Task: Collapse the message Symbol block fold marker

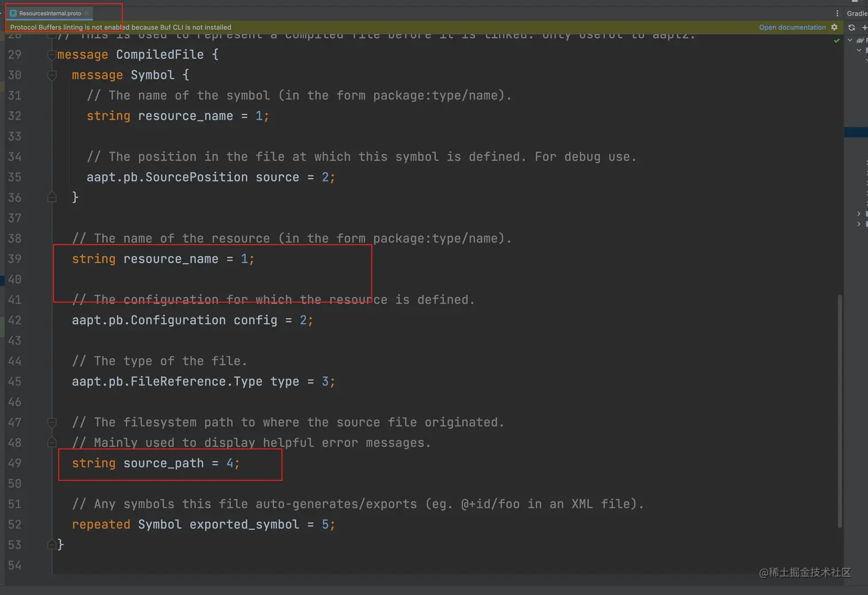Action: click(52, 75)
